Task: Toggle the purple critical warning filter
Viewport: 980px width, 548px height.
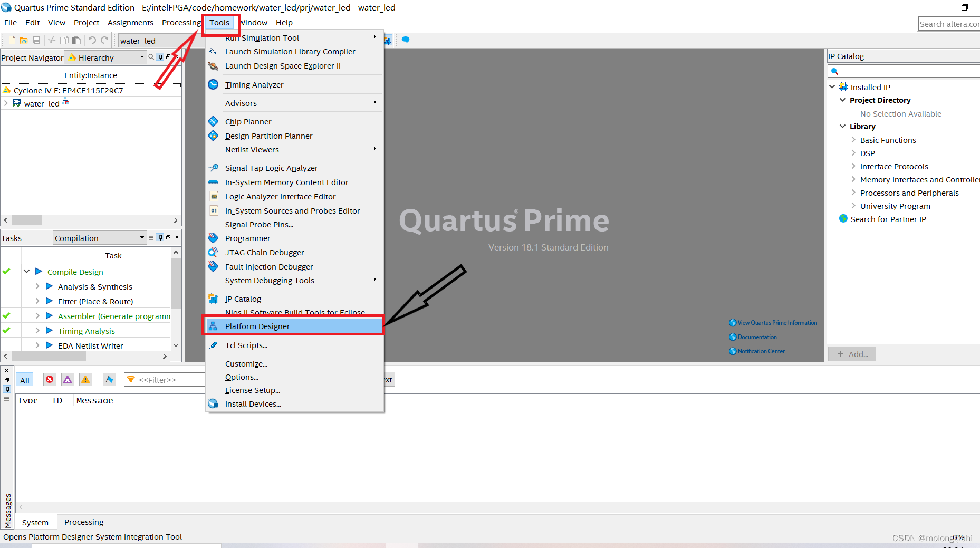Action: click(x=68, y=379)
